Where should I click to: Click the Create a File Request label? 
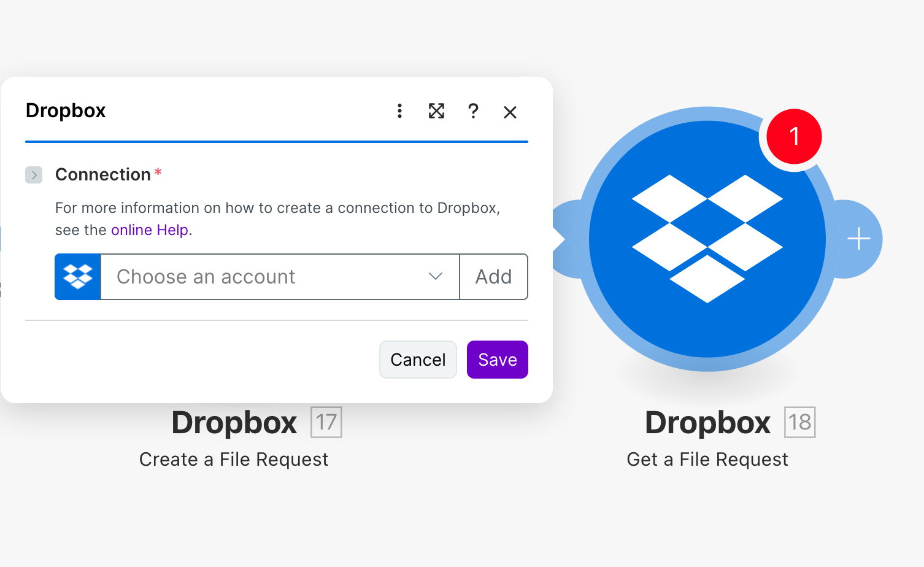(234, 460)
